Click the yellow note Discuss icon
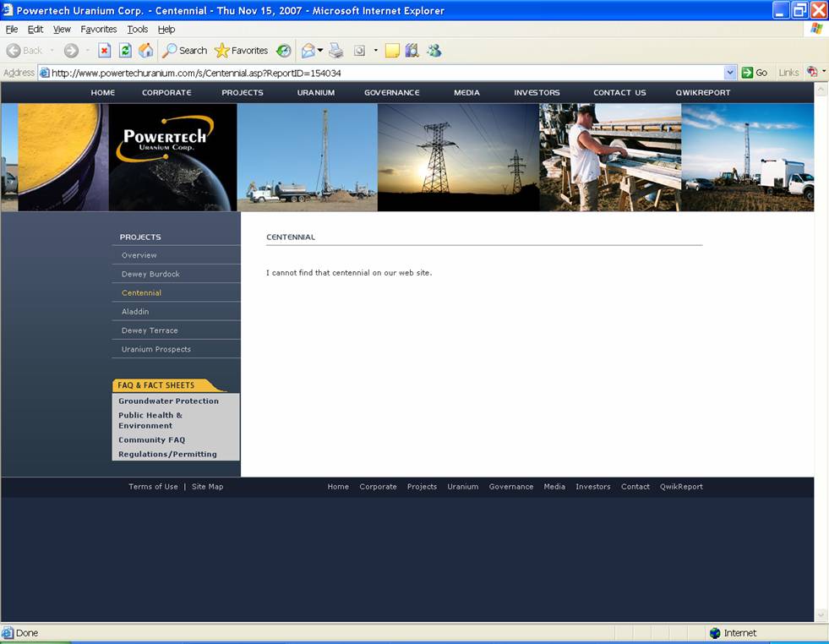Screen dimensions: 829x644 (392, 51)
